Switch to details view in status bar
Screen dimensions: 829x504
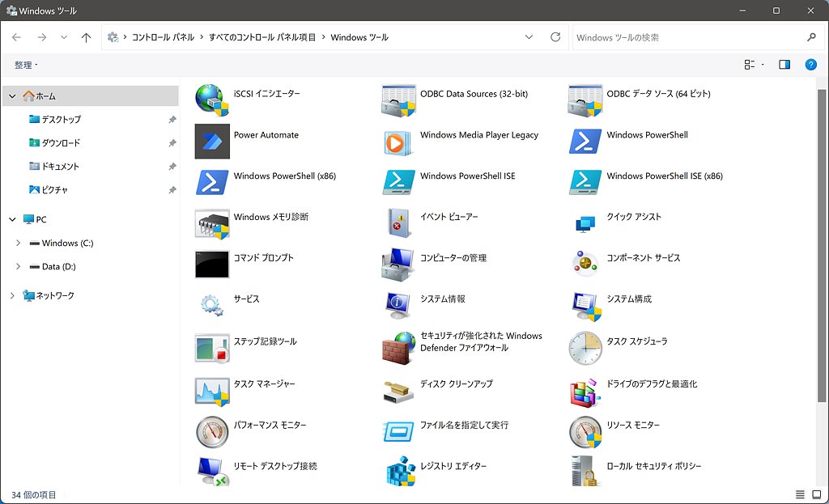click(x=800, y=494)
